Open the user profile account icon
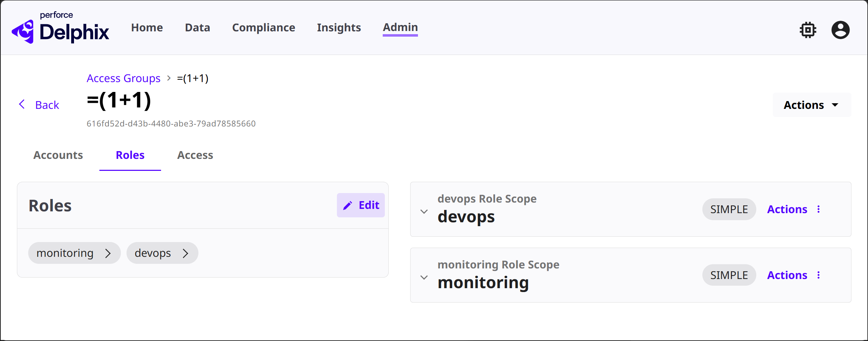This screenshot has width=868, height=341. (x=840, y=30)
